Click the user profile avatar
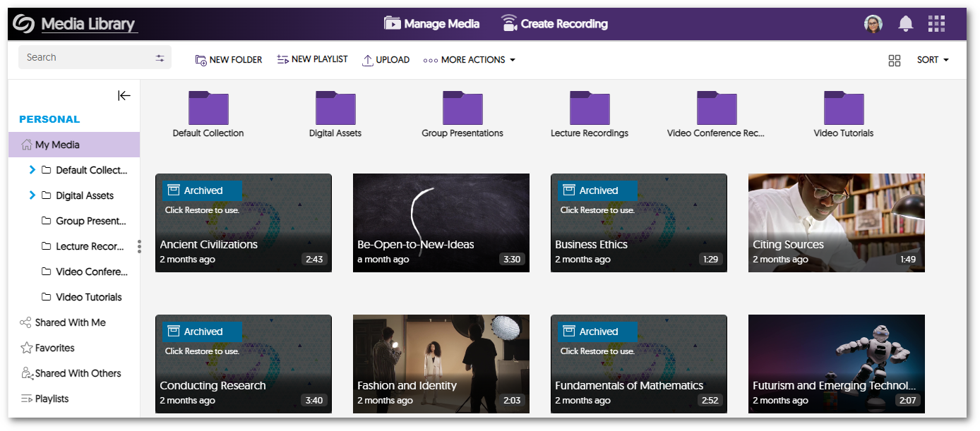980x431 pixels. 873,24
